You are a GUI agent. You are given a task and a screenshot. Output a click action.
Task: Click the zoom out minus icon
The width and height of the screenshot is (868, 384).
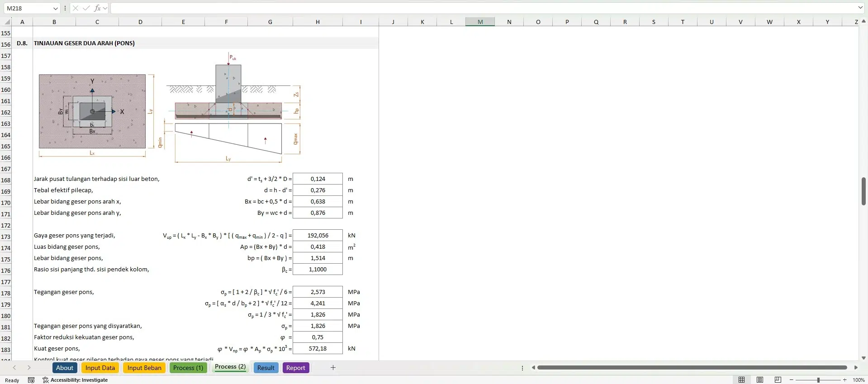792,380
